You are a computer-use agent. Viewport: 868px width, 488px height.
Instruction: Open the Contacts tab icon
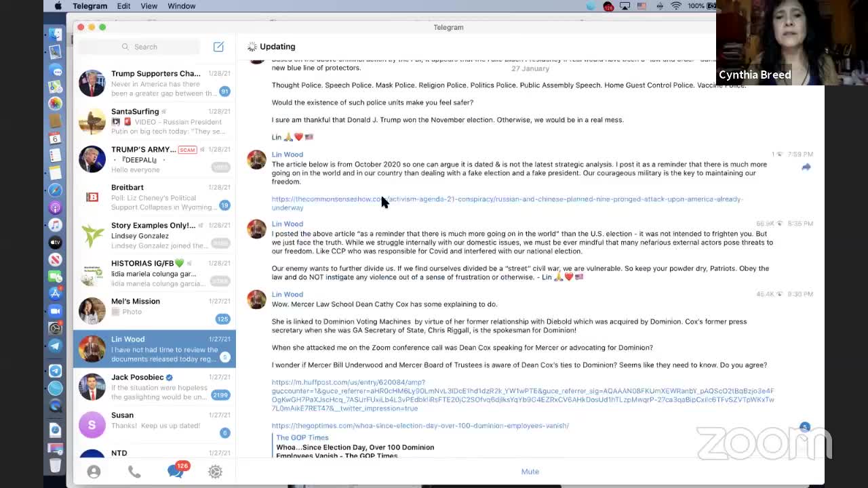point(94,472)
